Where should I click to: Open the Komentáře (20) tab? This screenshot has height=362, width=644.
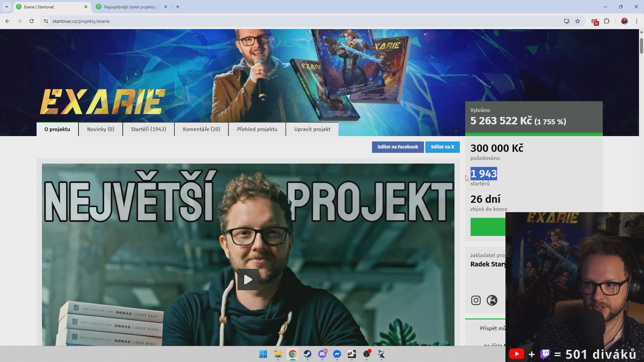[201, 129]
